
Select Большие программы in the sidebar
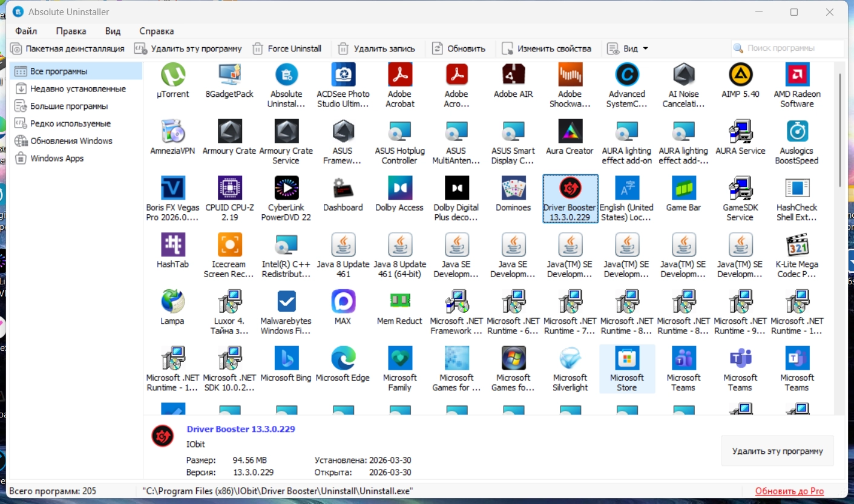pyautogui.click(x=69, y=106)
